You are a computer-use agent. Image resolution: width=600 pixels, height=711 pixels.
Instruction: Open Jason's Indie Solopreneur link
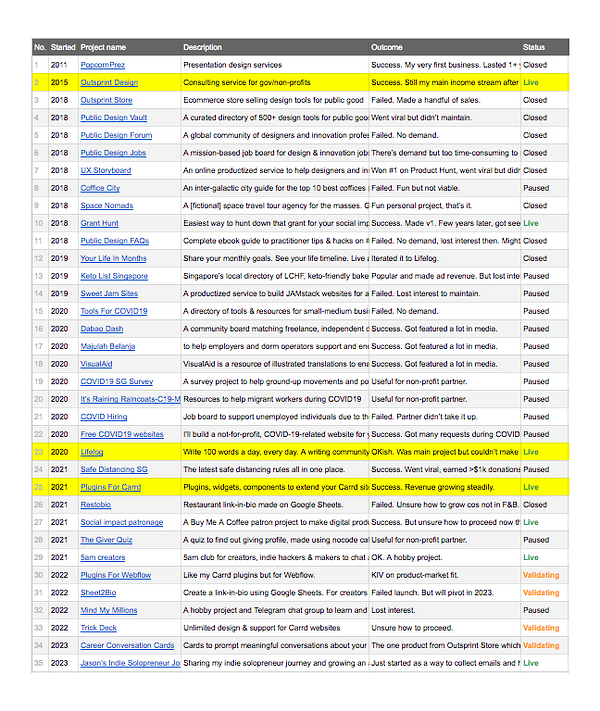tap(130, 663)
